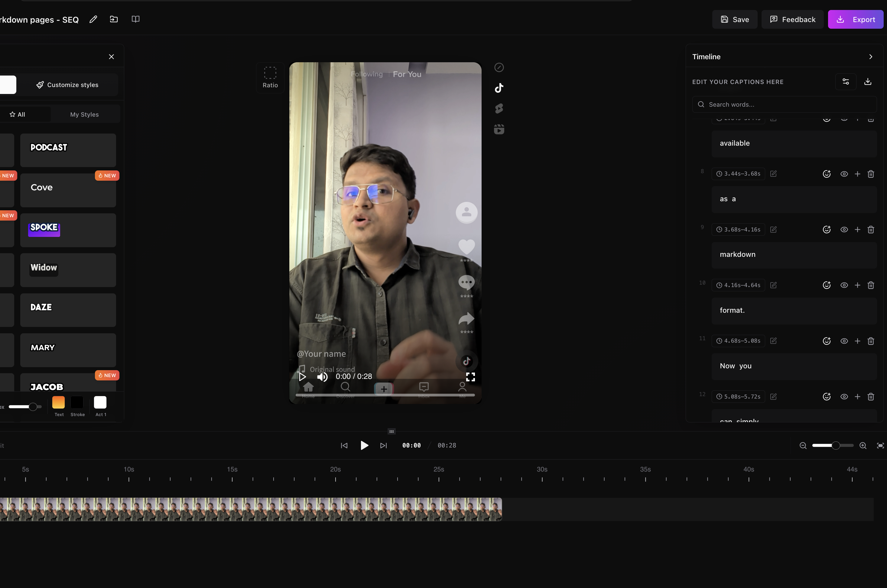Choose the MARY caption style
Image resolution: width=887 pixels, height=588 pixels.
pos(68,350)
